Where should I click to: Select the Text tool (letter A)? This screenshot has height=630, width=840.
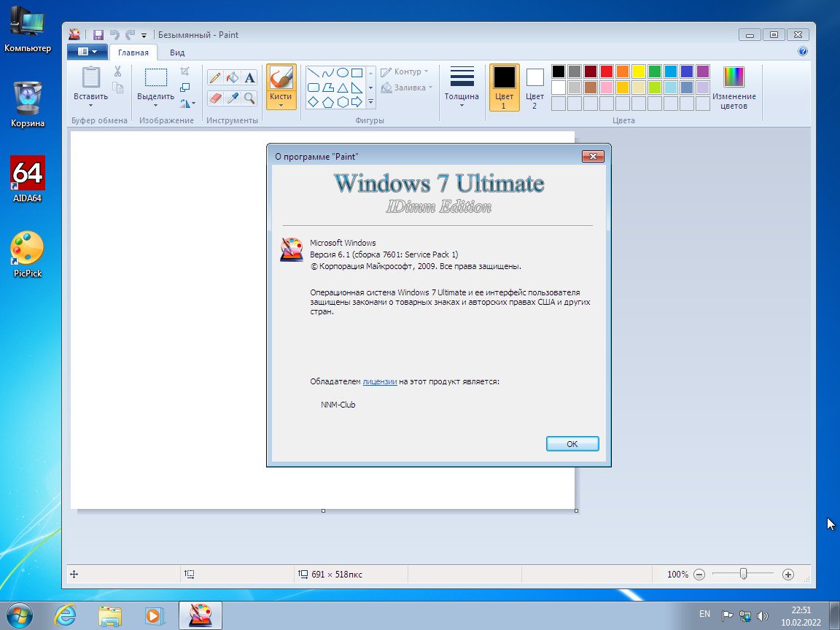249,78
